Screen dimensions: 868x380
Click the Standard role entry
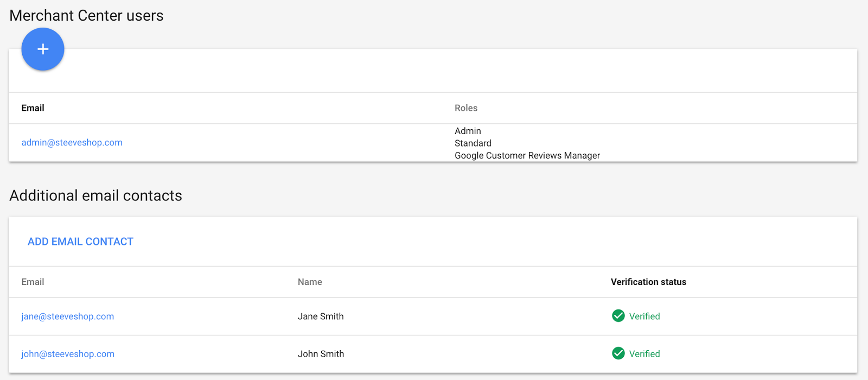[473, 143]
